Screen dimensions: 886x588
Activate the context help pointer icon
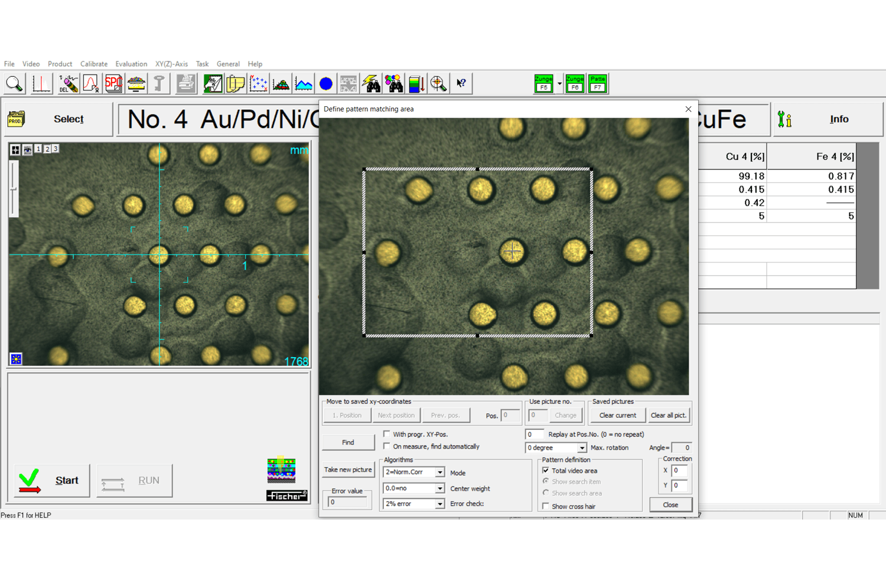[461, 84]
